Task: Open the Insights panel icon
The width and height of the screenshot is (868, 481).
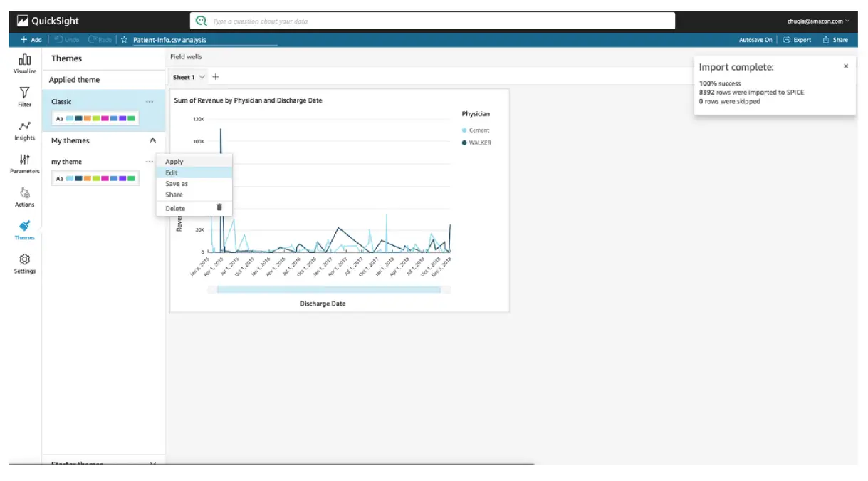Action: coord(24,129)
